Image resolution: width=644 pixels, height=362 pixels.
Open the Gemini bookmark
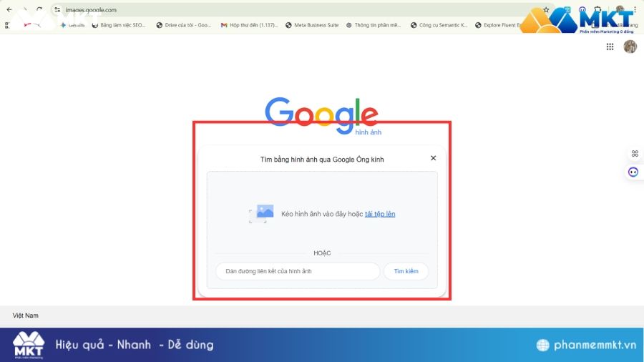pos(72,25)
